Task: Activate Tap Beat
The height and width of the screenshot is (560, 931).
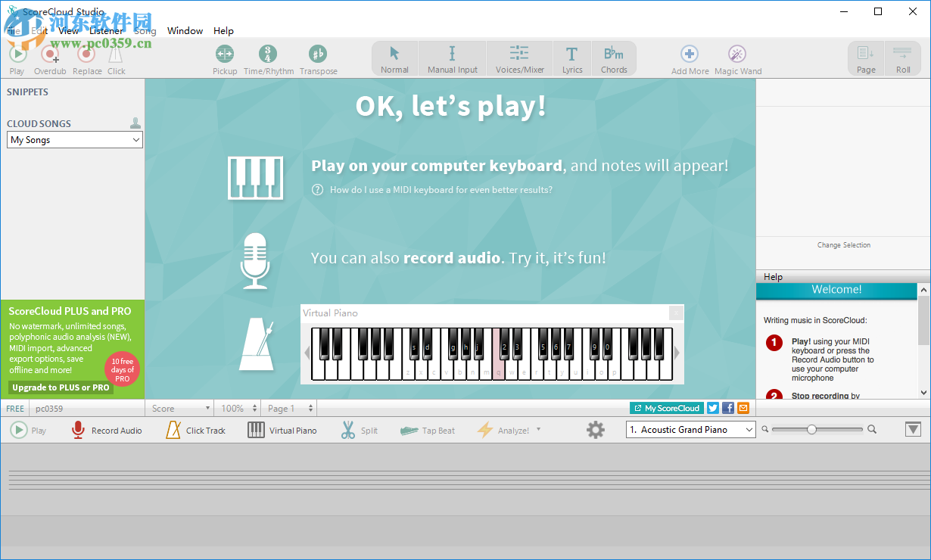Action: (428, 430)
